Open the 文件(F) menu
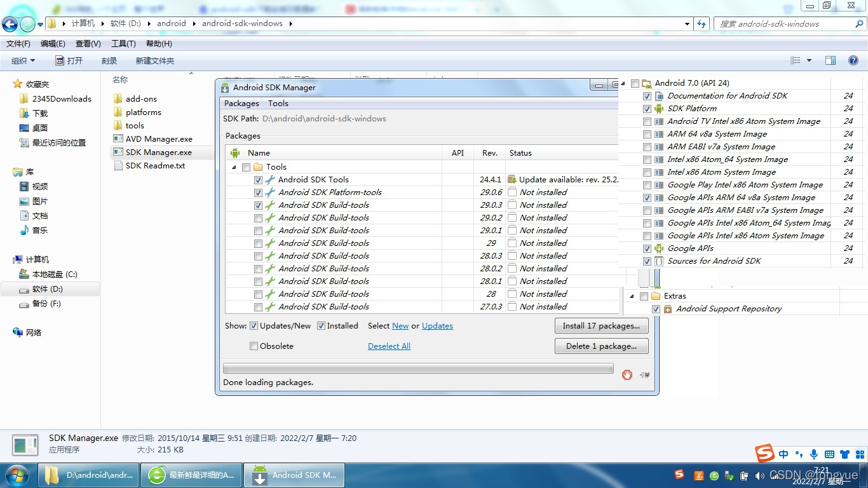Image resolution: width=868 pixels, height=488 pixels. pyautogui.click(x=18, y=43)
